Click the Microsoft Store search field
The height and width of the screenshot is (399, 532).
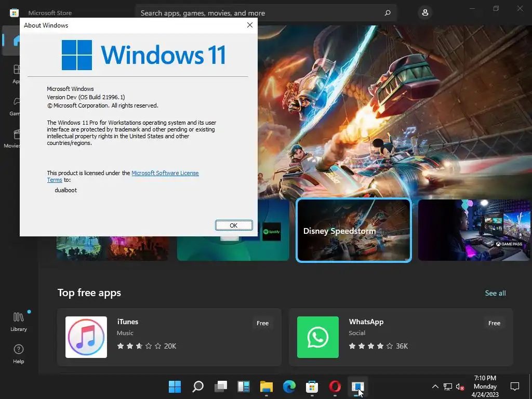click(265, 13)
